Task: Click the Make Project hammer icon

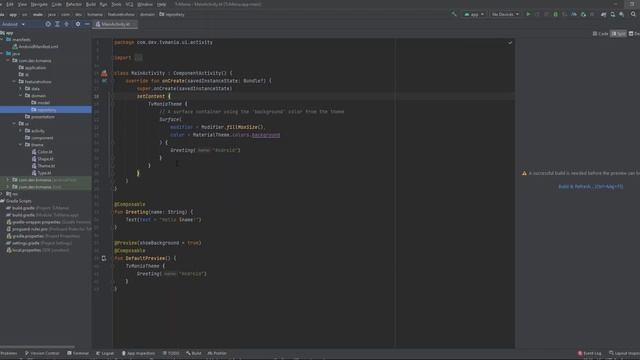Action: click(x=454, y=14)
